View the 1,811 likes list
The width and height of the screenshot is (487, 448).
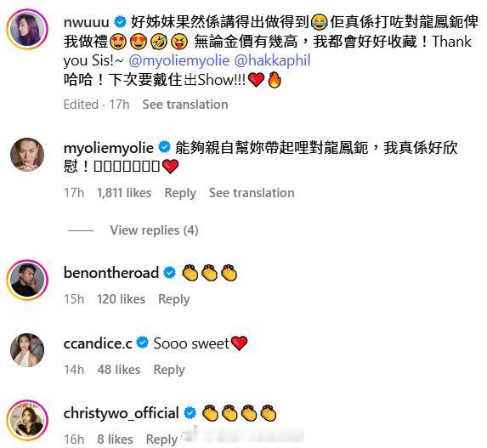124,193
